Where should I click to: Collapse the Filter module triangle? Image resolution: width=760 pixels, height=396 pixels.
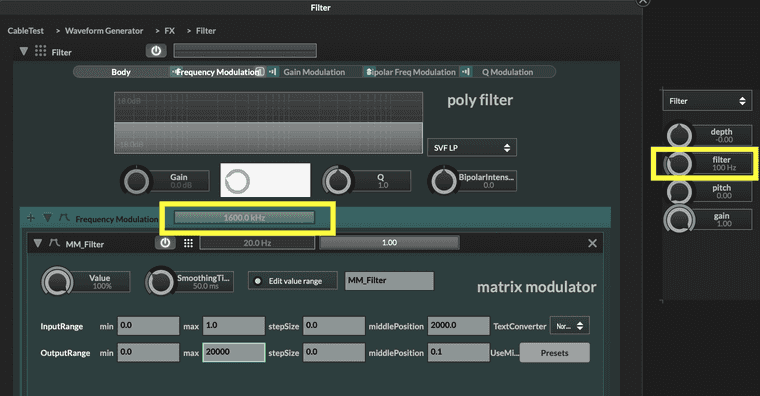23,51
